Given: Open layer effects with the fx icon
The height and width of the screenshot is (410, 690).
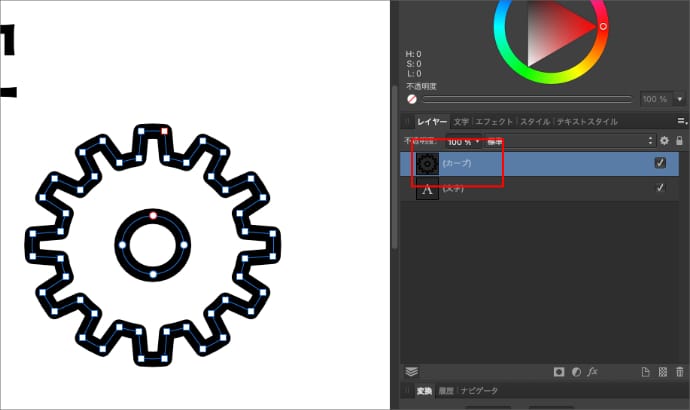Looking at the screenshot, I should coord(592,372).
